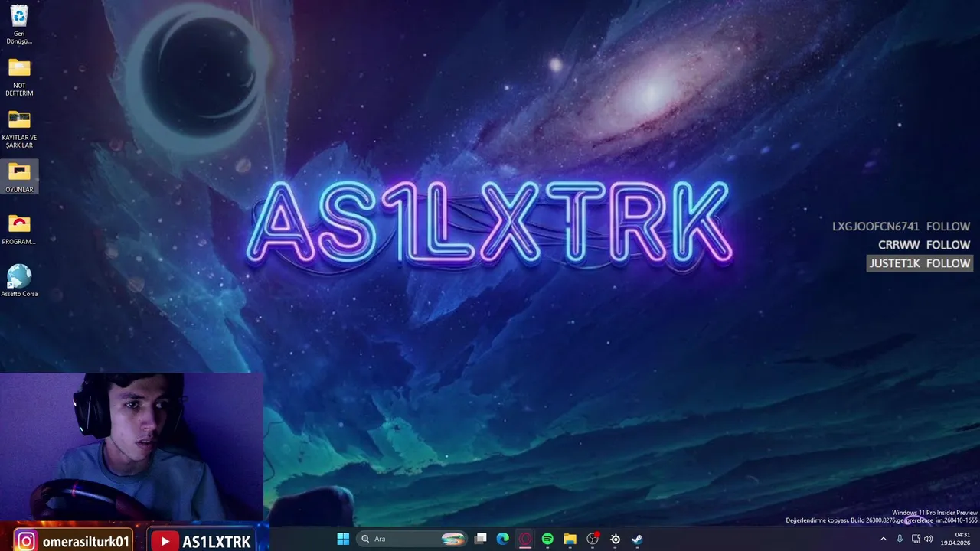The image size is (980, 551).
Task: Open network settings from the tray icon
Action: click(916, 539)
